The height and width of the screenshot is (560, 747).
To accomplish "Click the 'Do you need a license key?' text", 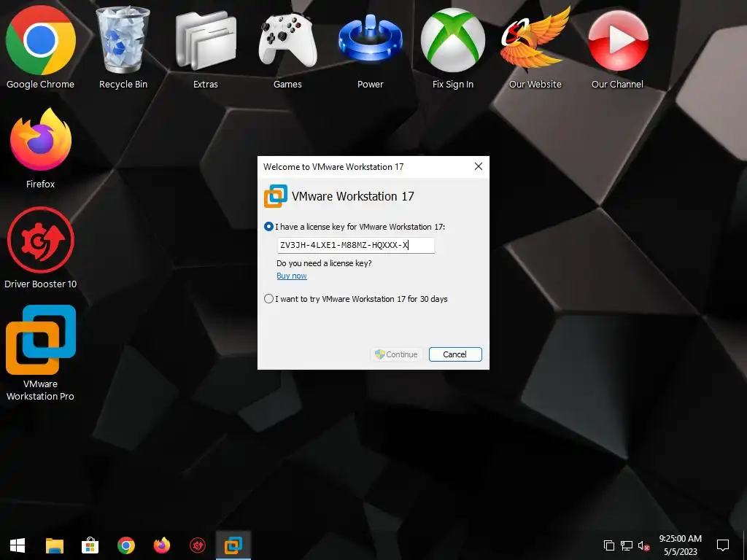I will (x=324, y=263).
